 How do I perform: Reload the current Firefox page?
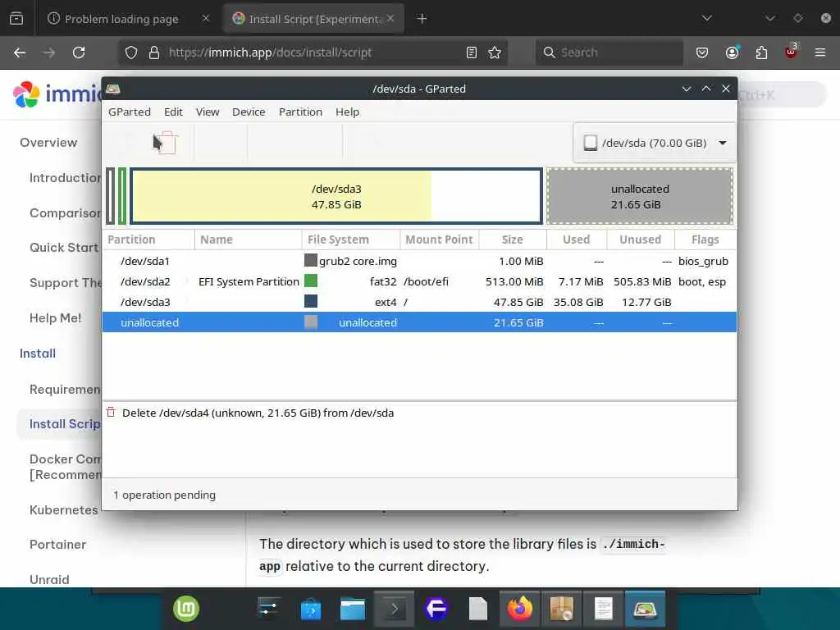pos(79,52)
